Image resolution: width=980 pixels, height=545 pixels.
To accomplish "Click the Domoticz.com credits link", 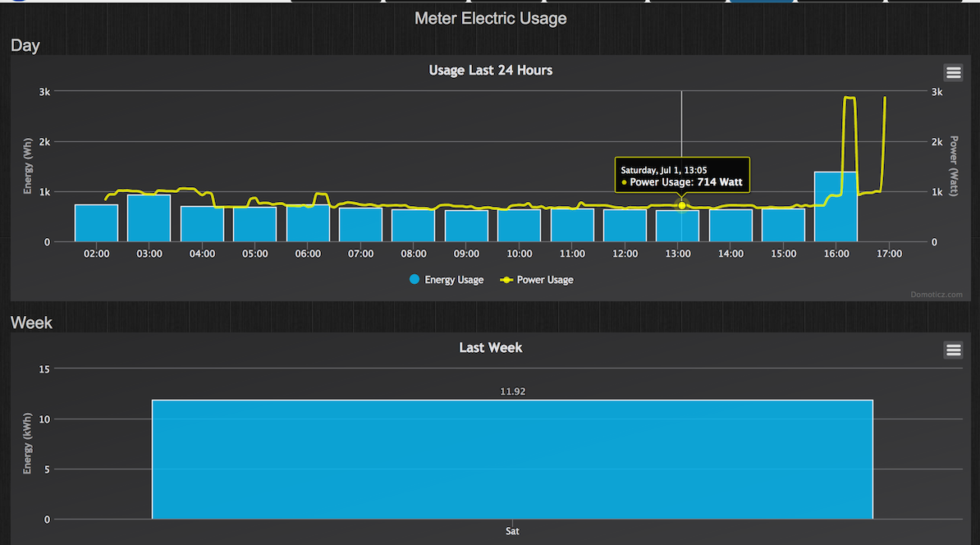I will [936, 294].
